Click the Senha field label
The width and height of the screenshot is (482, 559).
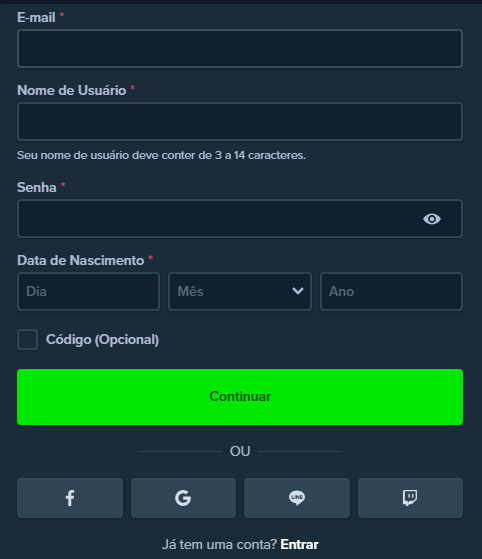(37, 187)
